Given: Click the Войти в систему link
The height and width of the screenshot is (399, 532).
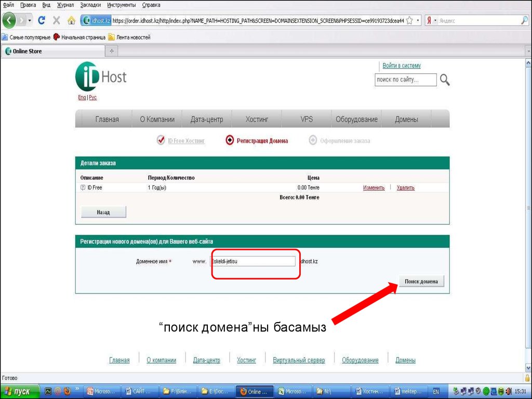Looking at the screenshot, I should 402,65.
